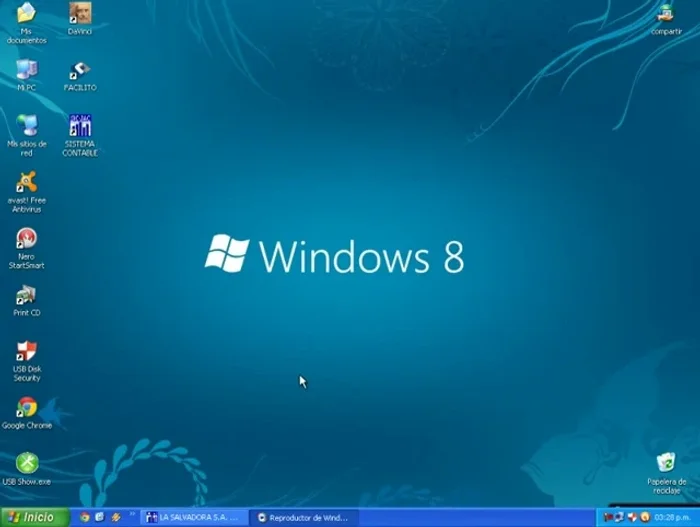Screen dimensions: 700x527
Task: Launch the SISTEMA CONTABLE shortcut
Action: point(79,126)
